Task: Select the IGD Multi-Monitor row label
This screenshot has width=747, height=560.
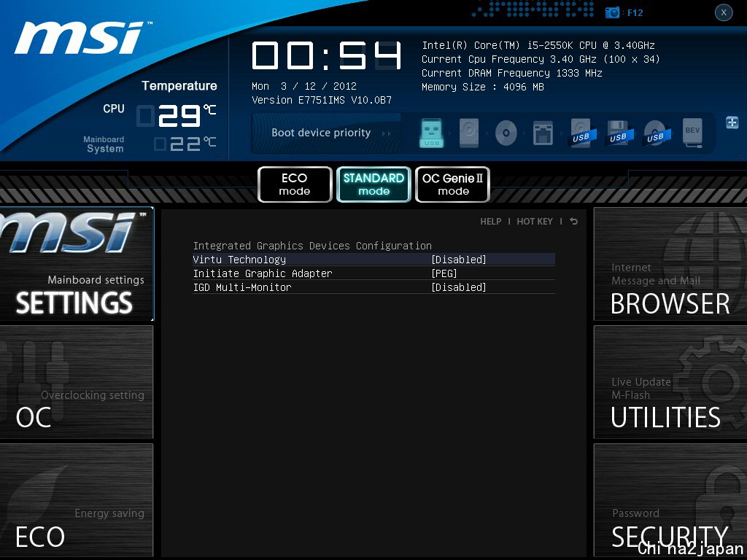Action: point(242,287)
